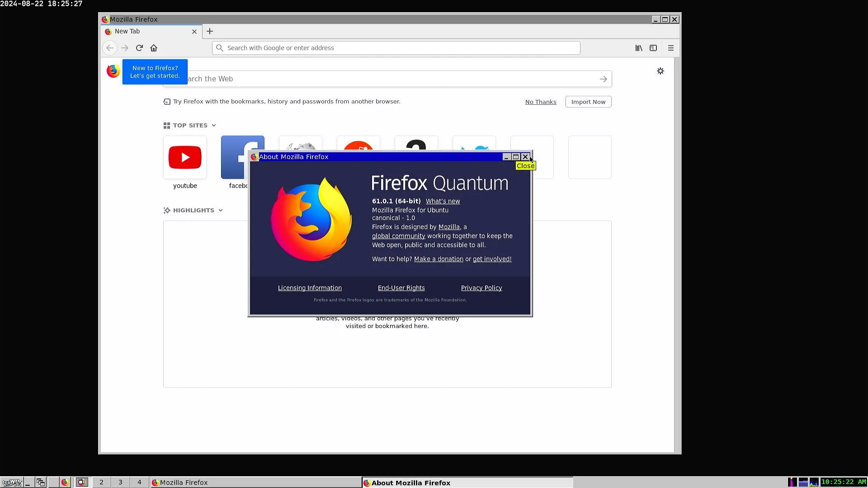
Task: Open the Library menu icon
Action: point(638,48)
